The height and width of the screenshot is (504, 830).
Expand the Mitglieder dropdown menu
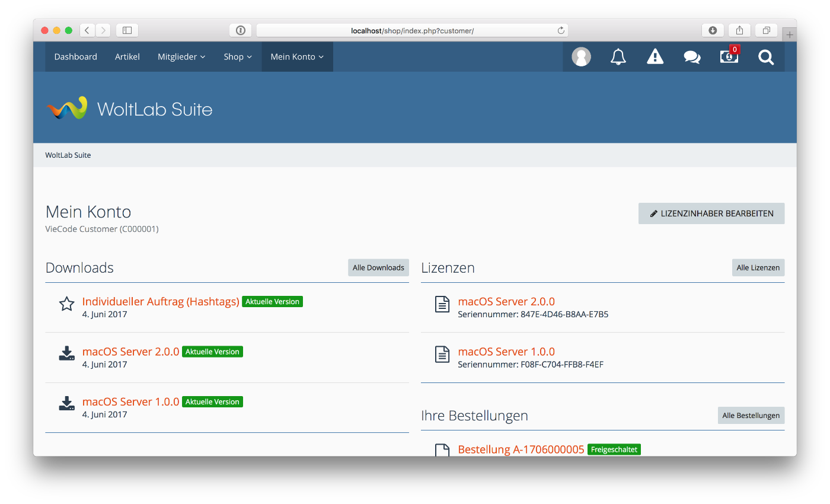pyautogui.click(x=181, y=57)
